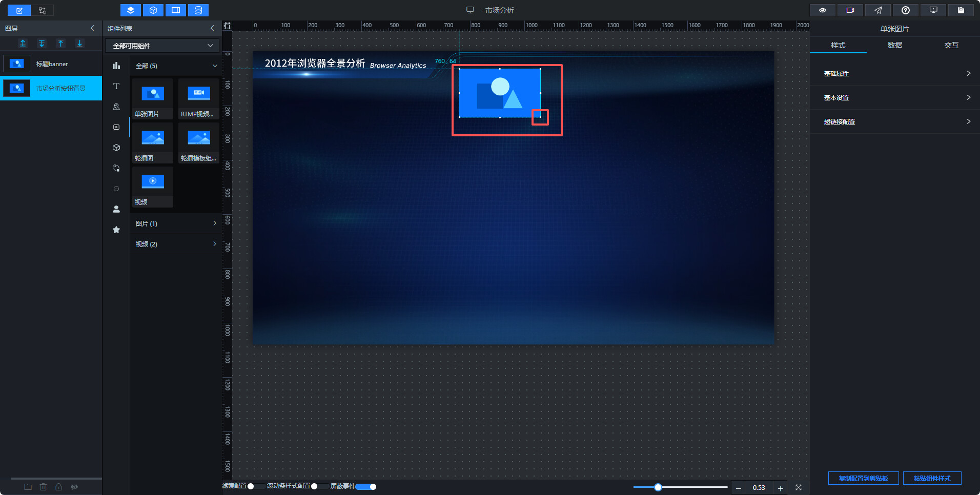Click the publish paper-plane icon

pyautogui.click(x=878, y=10)
